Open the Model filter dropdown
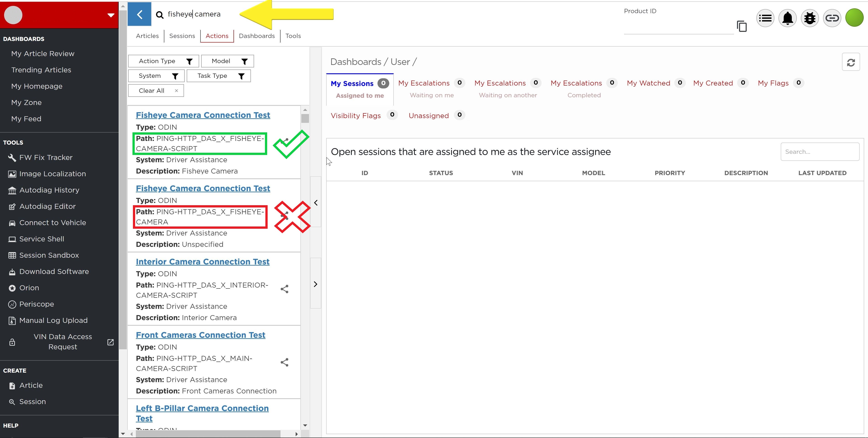The width and height of the screenshot is (868, 438). [x=227, y=61]
